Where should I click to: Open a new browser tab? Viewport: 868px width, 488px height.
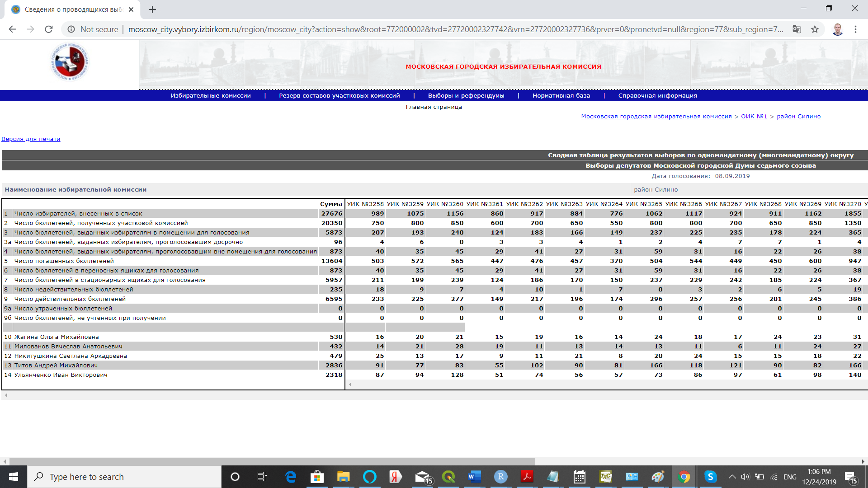[x=153, y=9]
